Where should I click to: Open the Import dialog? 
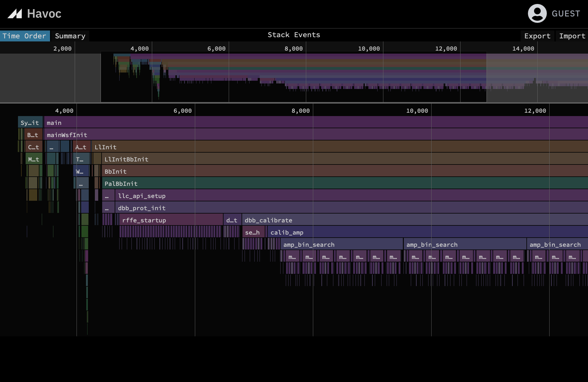point(572,36)
